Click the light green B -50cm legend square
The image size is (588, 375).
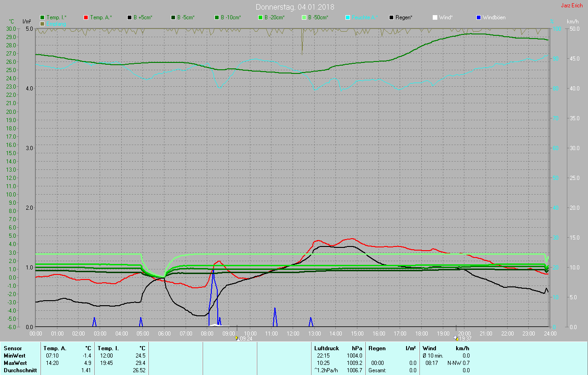click(x=304, y=17)
